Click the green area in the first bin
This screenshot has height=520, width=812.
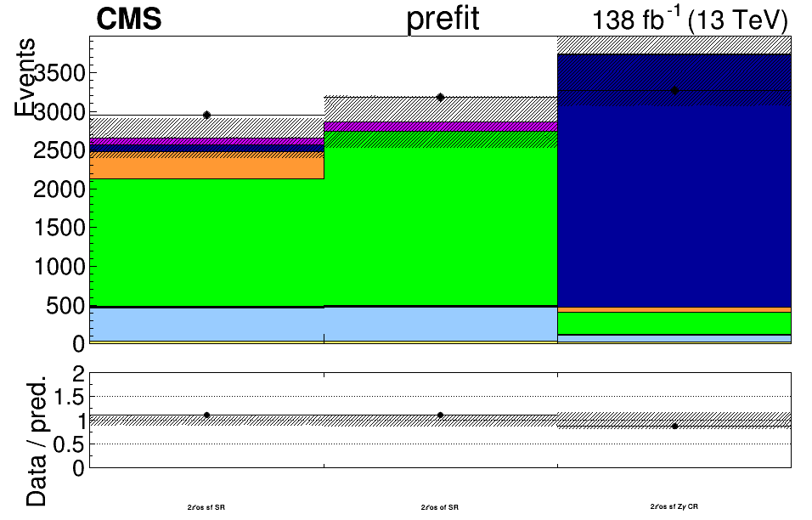pos(206,242)
